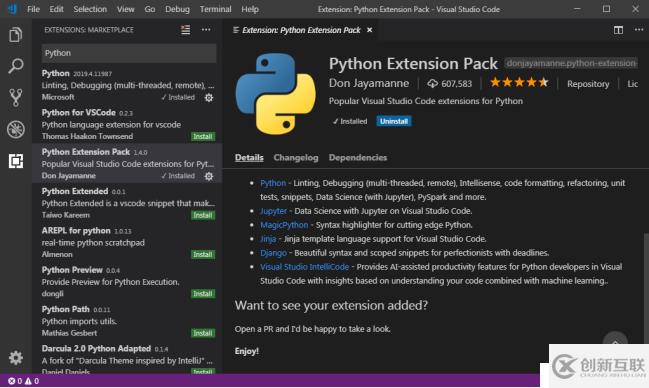Open the Go menu
Image resolution: width=649 pixels, height=388 pixels.
[x=150, y=9]
